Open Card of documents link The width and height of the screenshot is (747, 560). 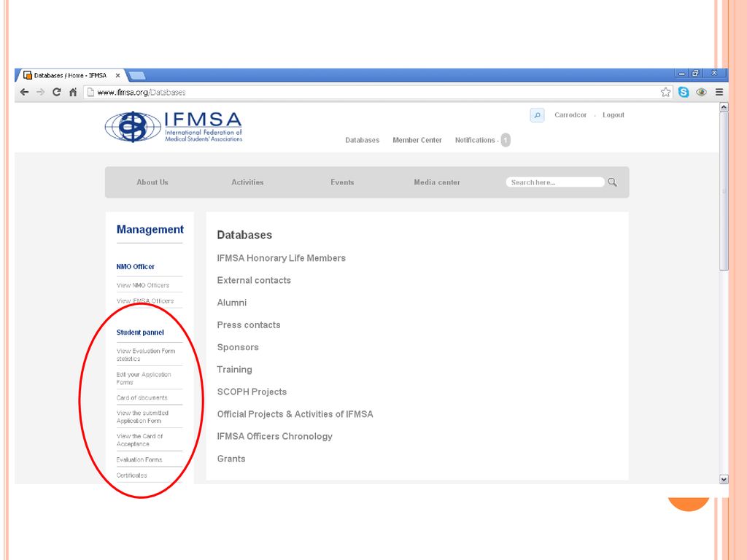142,397
